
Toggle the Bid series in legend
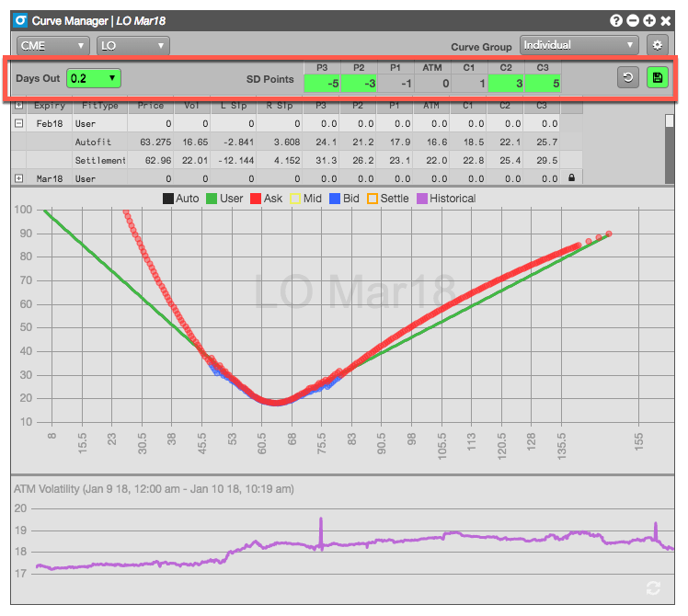click(344, 199)
